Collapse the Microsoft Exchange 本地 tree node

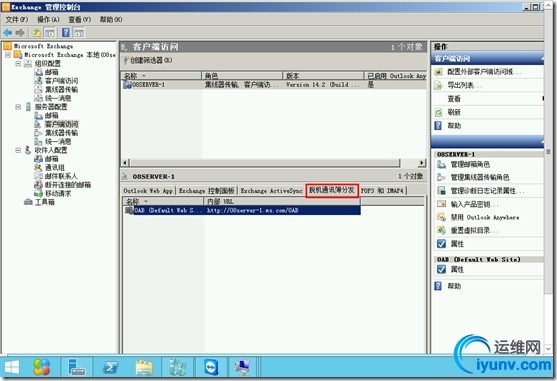tap(8, 55)
